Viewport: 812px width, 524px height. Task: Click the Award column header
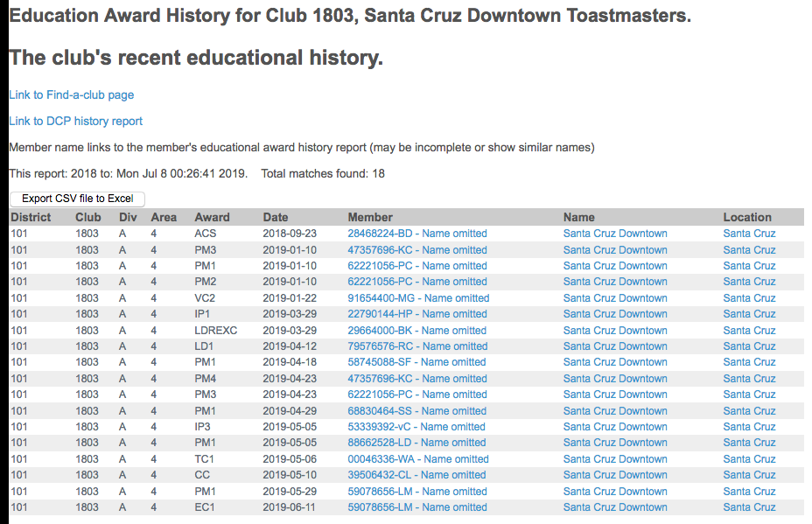pyautogui.click(x=212, y=218)
